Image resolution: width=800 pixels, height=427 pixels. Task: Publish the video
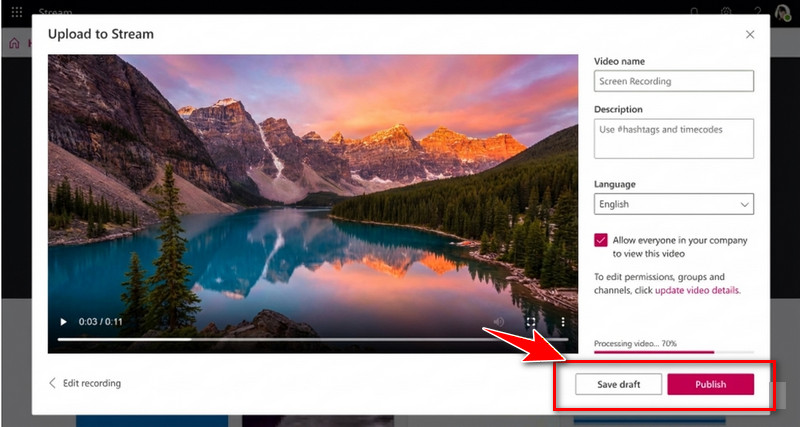point(710,384)
